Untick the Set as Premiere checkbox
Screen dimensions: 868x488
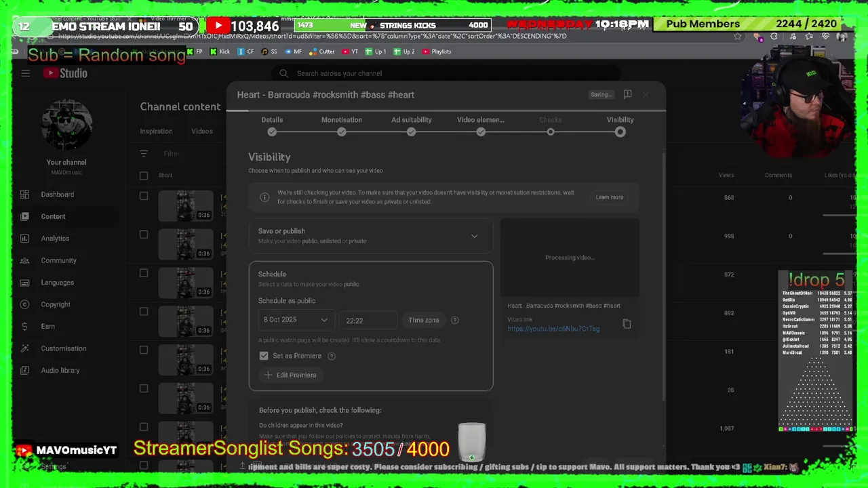click(264, 356)
